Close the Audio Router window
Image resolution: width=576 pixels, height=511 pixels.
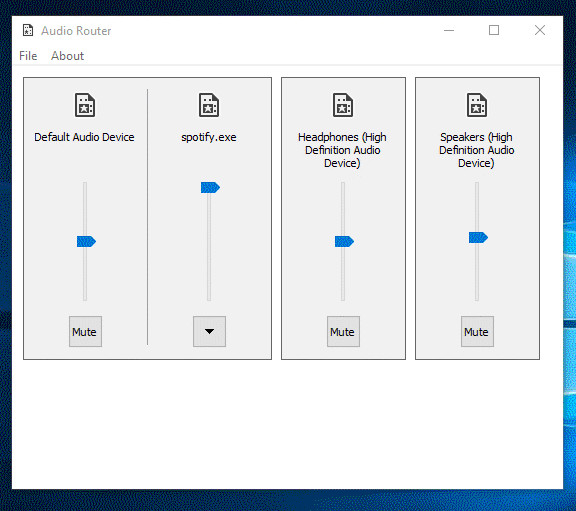click(540, 30)
